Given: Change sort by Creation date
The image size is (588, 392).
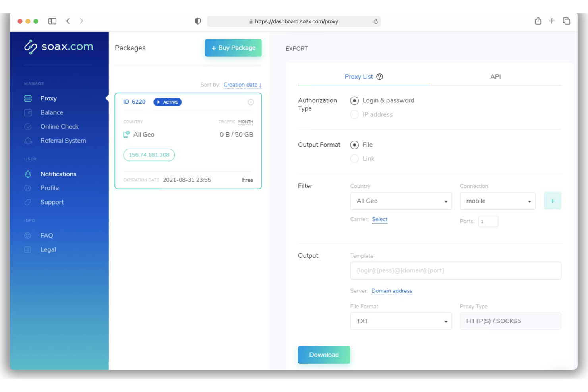Looking at the screenshot, I should (x=242, y=85).
